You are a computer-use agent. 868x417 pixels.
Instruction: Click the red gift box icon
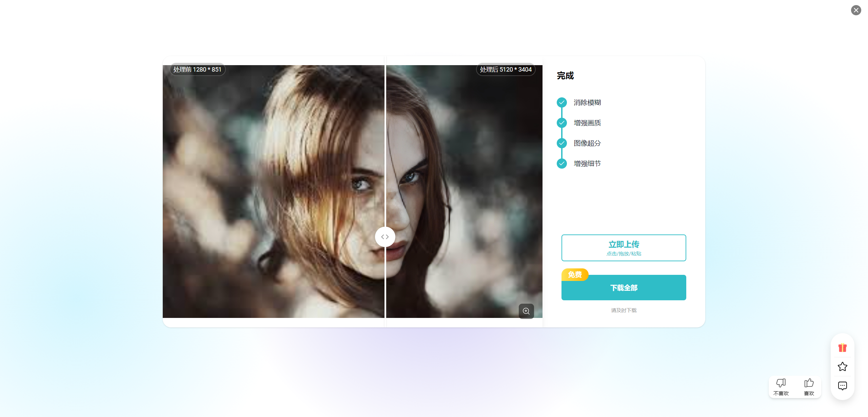(x=843, y=348)
